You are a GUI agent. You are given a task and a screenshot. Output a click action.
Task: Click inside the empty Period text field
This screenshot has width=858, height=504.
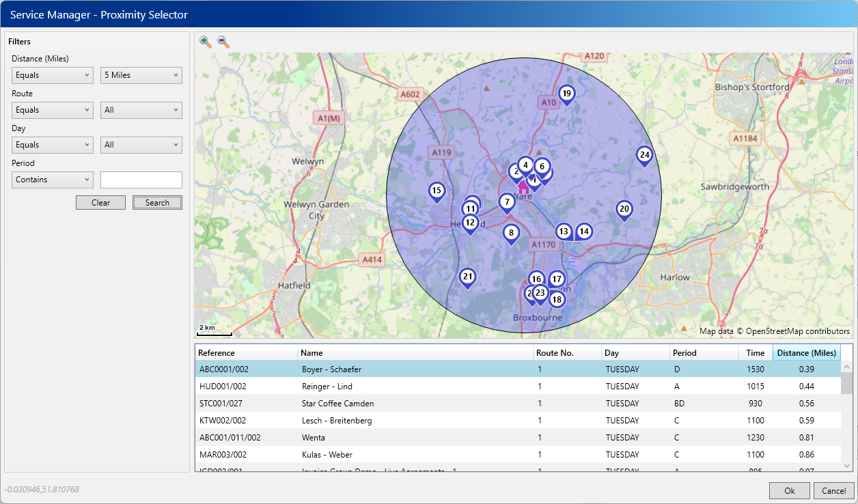[141, 180]
